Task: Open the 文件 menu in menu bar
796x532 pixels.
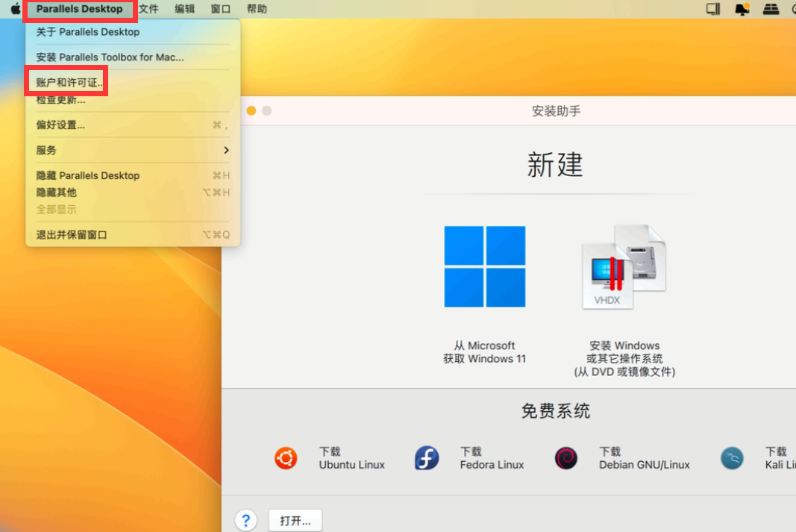Action: click(148, 9)
